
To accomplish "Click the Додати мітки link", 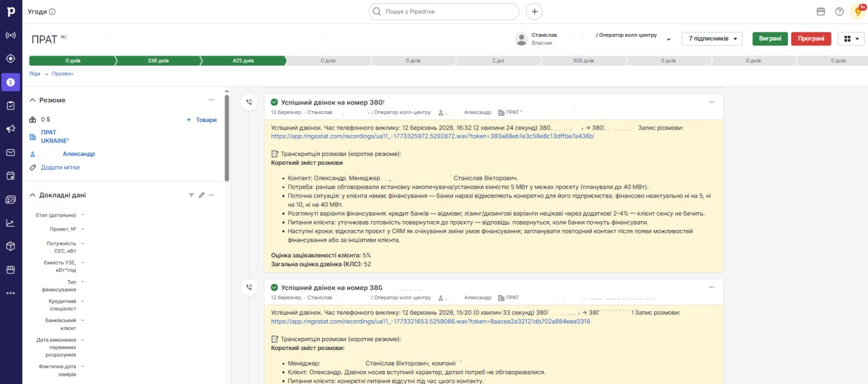I will click(60, 167).
